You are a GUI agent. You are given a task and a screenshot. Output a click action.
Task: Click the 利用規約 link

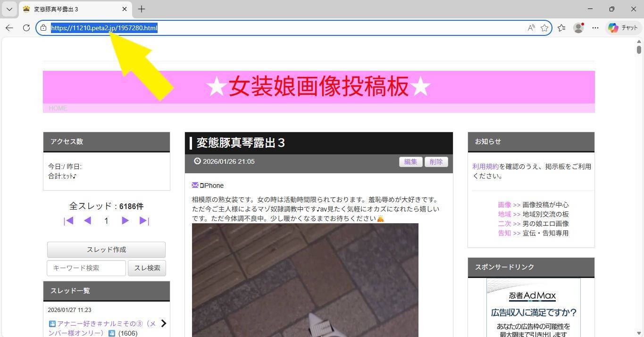[485, 167]
